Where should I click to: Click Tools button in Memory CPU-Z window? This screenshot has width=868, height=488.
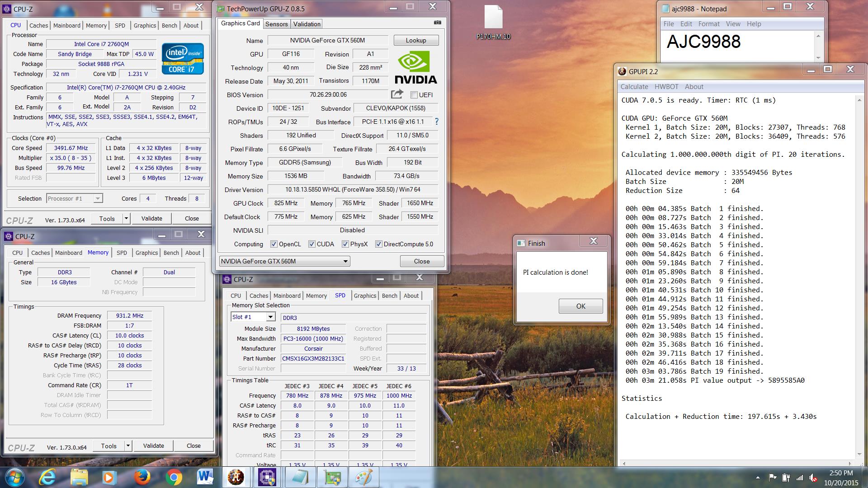click(108, 446)
